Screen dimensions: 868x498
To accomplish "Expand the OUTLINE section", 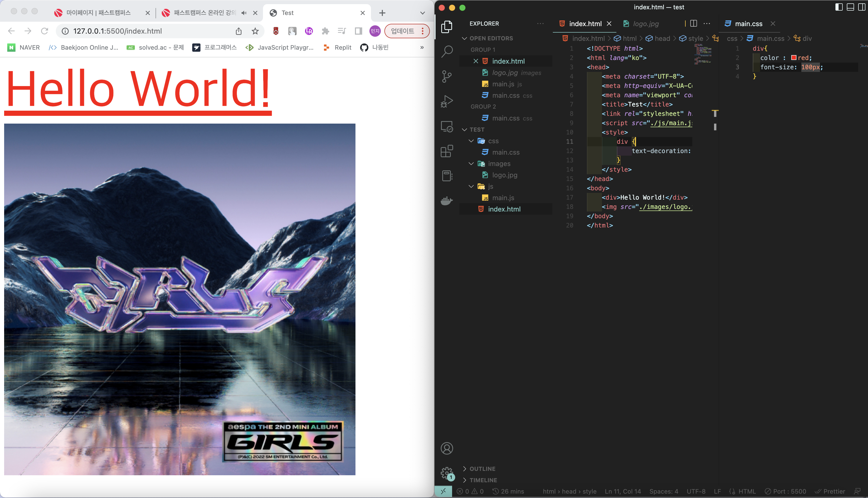I will click(482, 469).
